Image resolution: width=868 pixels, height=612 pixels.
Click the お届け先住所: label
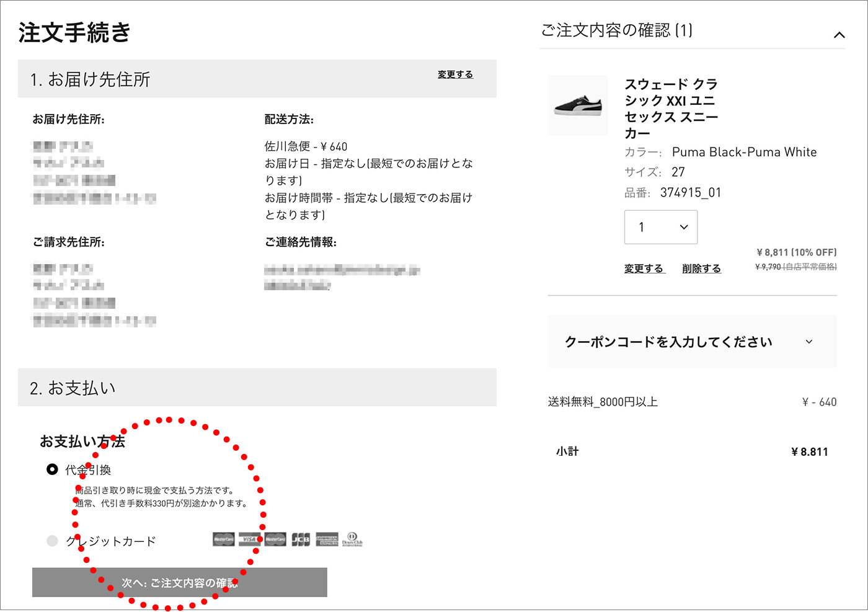[68, 119]
